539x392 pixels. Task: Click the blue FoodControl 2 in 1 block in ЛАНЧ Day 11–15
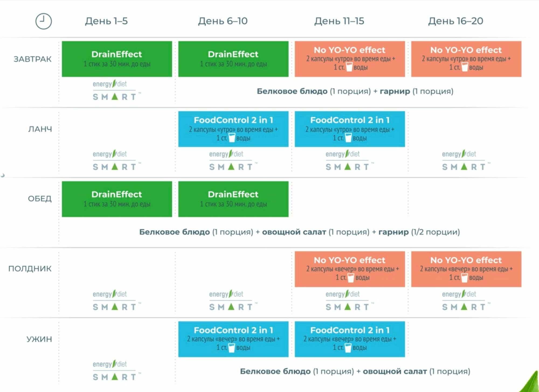(350, 129)
